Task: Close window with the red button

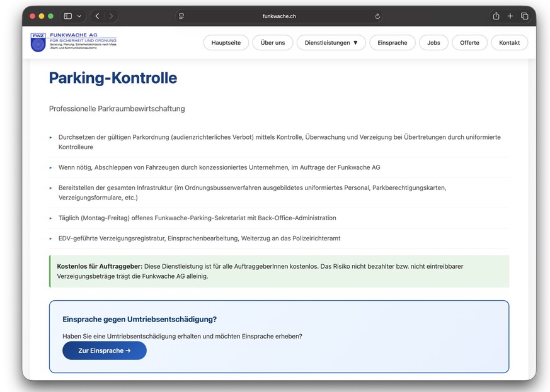Action: coord(32,16)
